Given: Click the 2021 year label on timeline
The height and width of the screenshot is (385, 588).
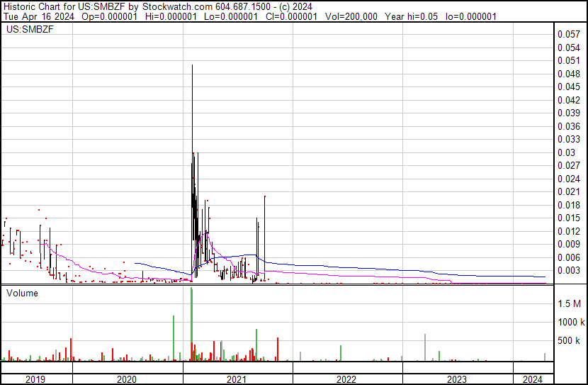Looking at the screenshot, I should (237, 379).
